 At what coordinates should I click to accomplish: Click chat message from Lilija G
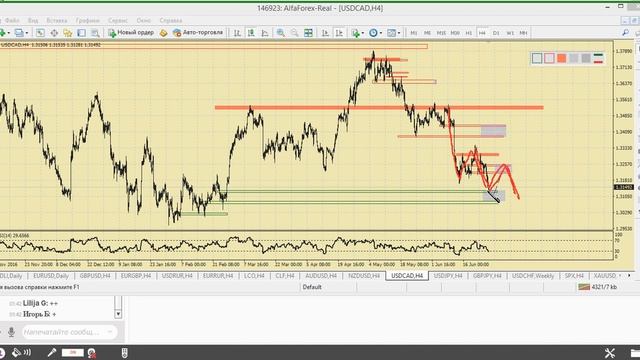click(33, 303)
